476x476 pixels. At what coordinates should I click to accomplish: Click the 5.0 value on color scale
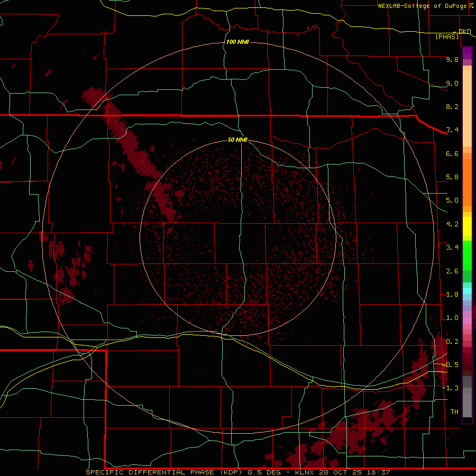click(x=452, y=200)
